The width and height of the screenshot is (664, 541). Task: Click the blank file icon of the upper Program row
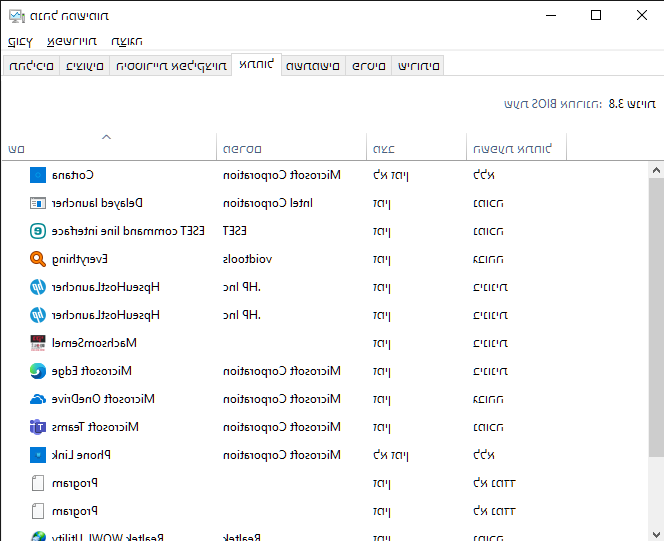pyautogui.click(x=38, y=483)
